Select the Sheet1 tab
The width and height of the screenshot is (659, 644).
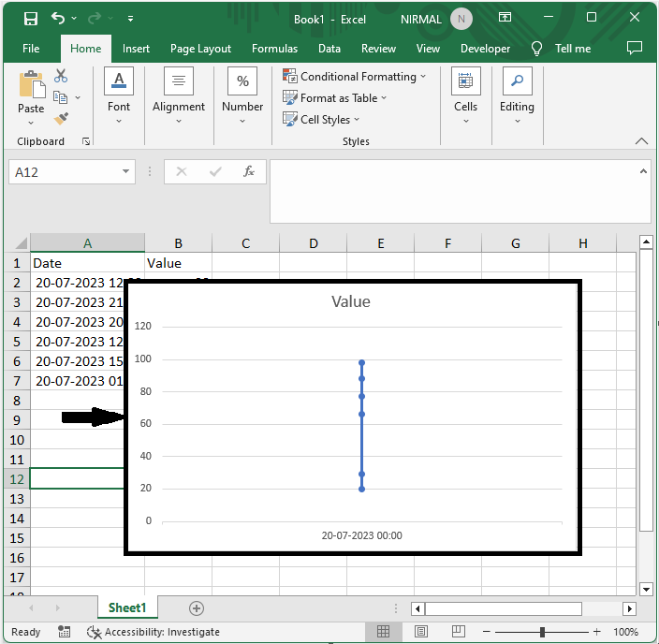tap(127, 607)
